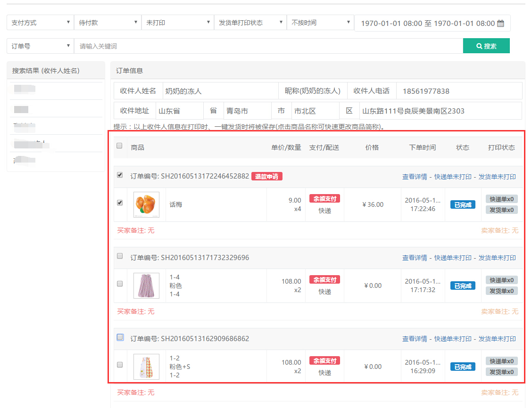Open the 支付方式 dropdown

(41, 23)
